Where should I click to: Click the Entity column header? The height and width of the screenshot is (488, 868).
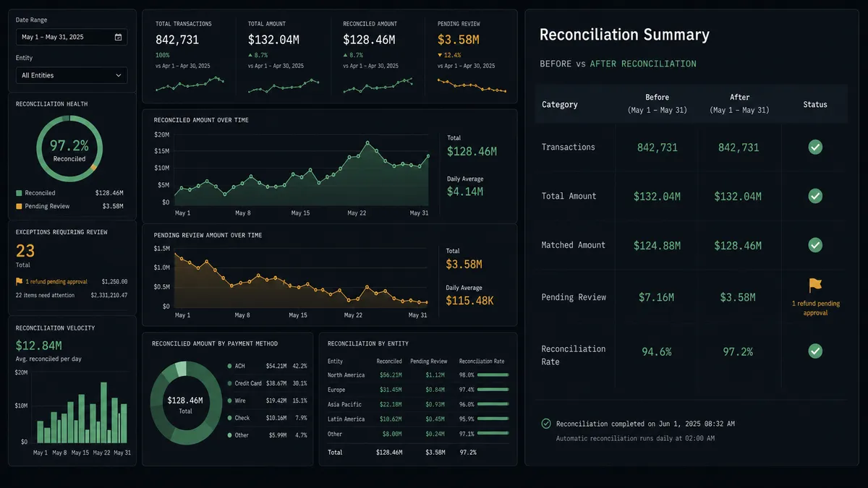tap(335, 361)
